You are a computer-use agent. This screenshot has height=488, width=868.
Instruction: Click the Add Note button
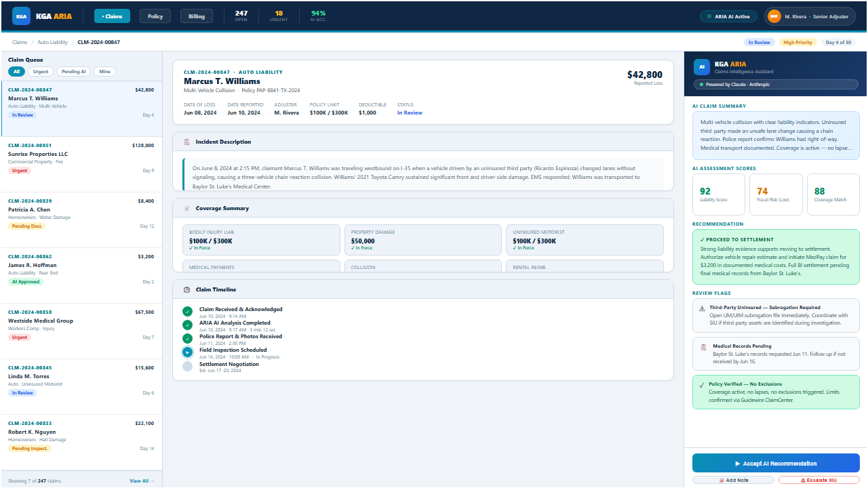click(x=733, y=480)
